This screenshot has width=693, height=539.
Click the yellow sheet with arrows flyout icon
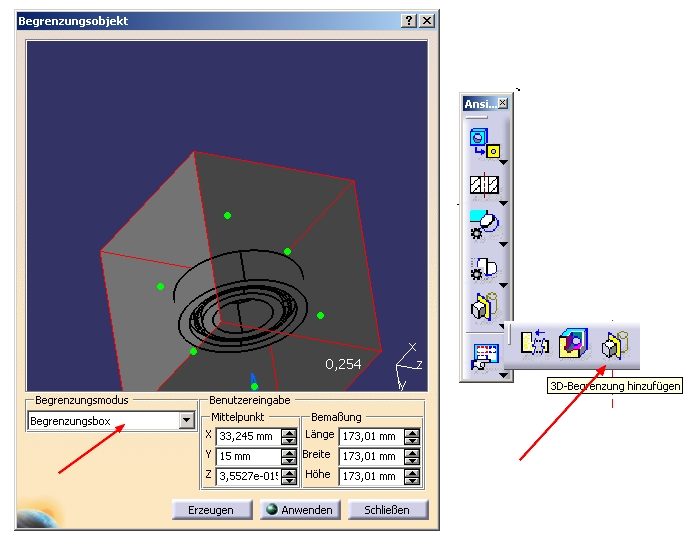point(535,343)
